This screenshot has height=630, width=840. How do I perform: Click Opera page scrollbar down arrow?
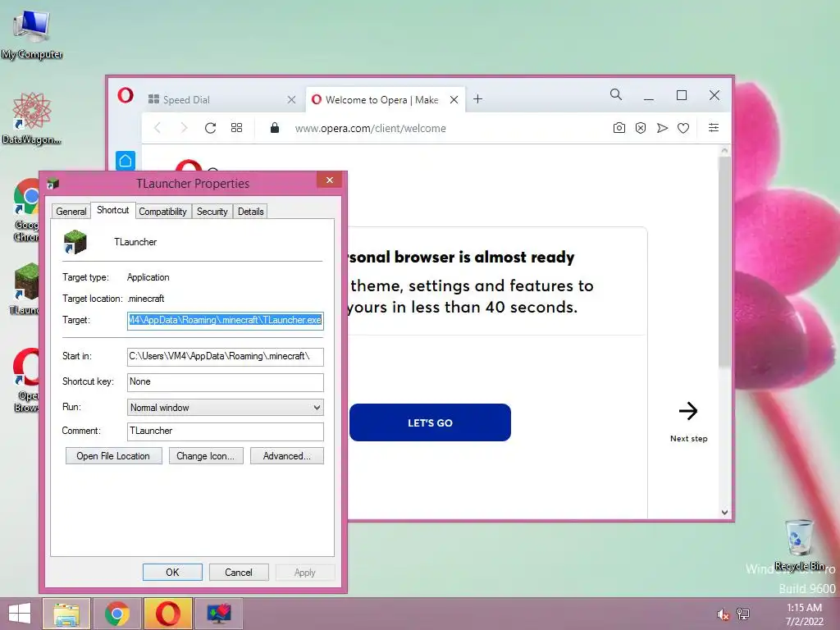[724, 512]
